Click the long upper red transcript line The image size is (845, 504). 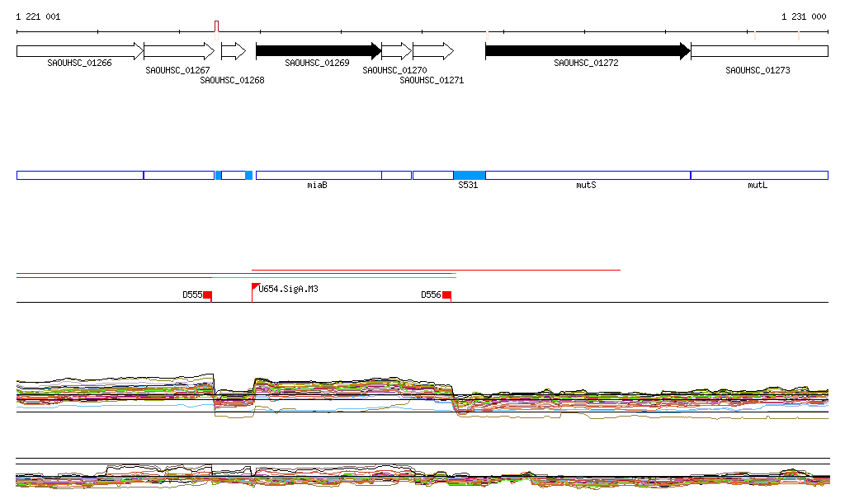pyautogui.click(x=436, y=270)
